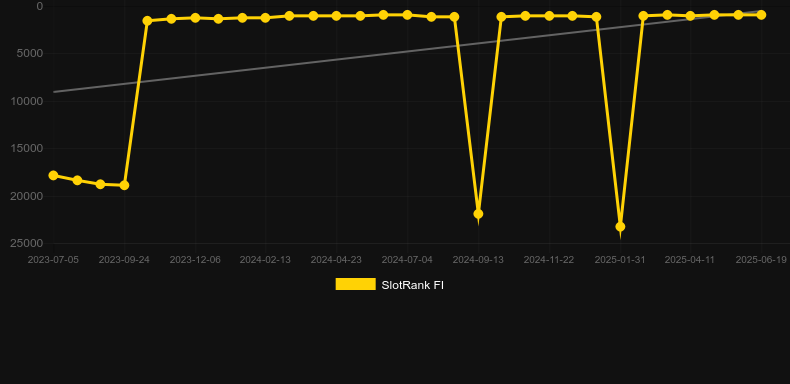Screen dimensions: 790x384
Task: Select the data point above 2024-07-04
Action: point(407,15)
